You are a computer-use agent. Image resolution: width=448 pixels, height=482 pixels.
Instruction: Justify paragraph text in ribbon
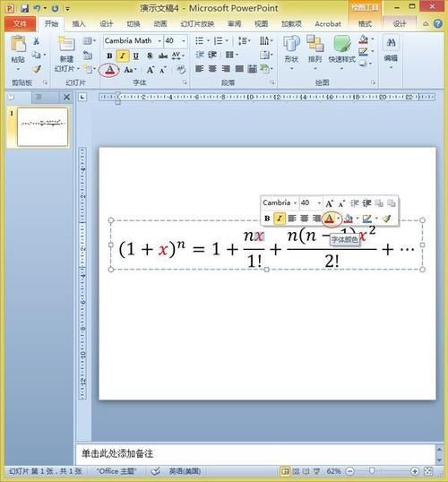click(x=239, y=69)
